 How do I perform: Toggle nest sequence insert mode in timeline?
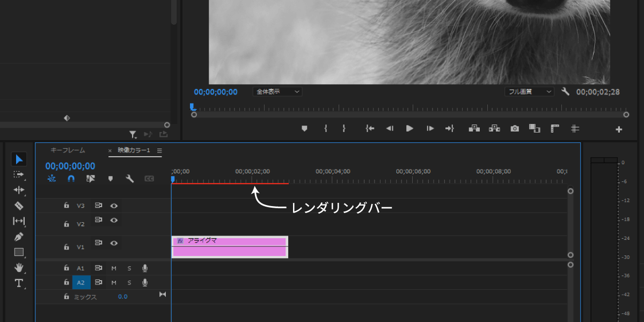(52, 179)
